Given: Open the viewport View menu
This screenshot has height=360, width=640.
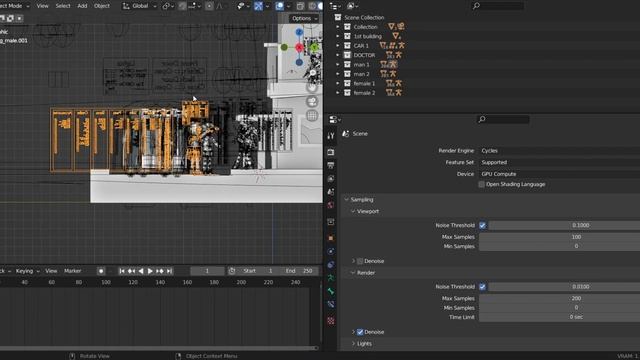Looking at the screenshot, I should (x=42, y=6).
